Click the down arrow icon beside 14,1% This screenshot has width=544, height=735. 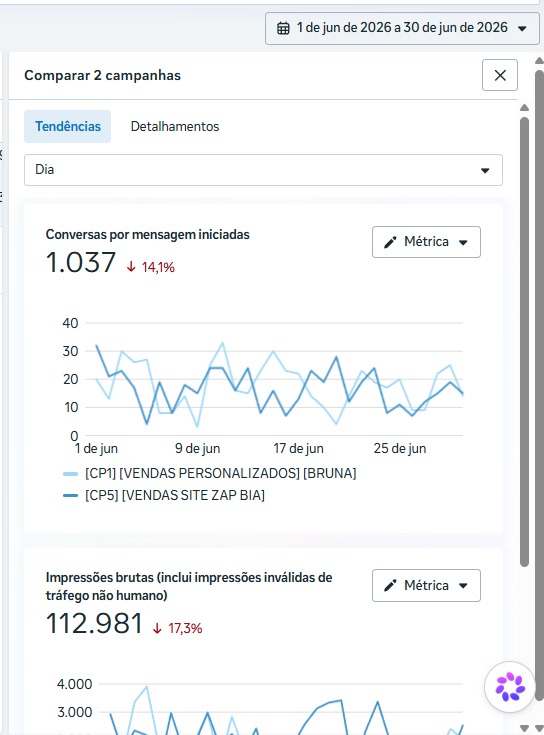coord(131,267)
